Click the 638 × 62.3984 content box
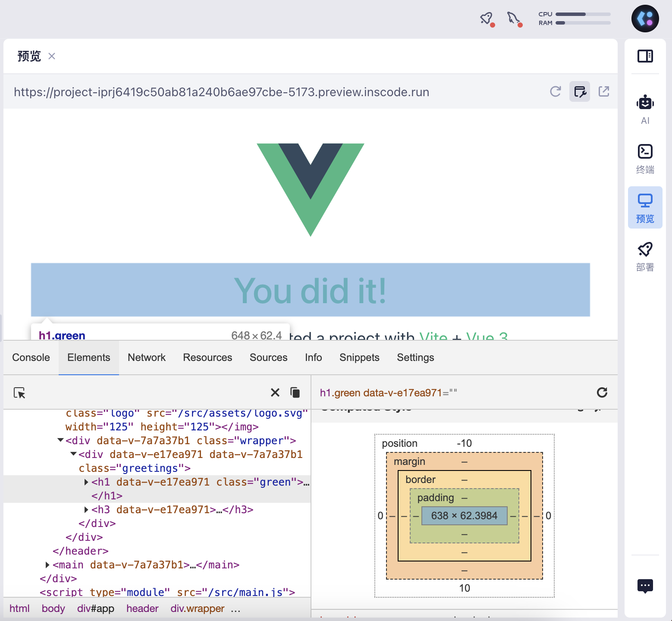Image resolution: width=672 pixels, height=621 pixels. tap(464, 516)
